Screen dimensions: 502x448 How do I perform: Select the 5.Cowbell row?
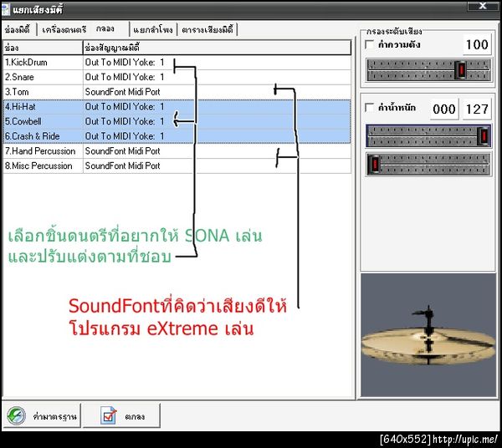[x=177, y=121]
